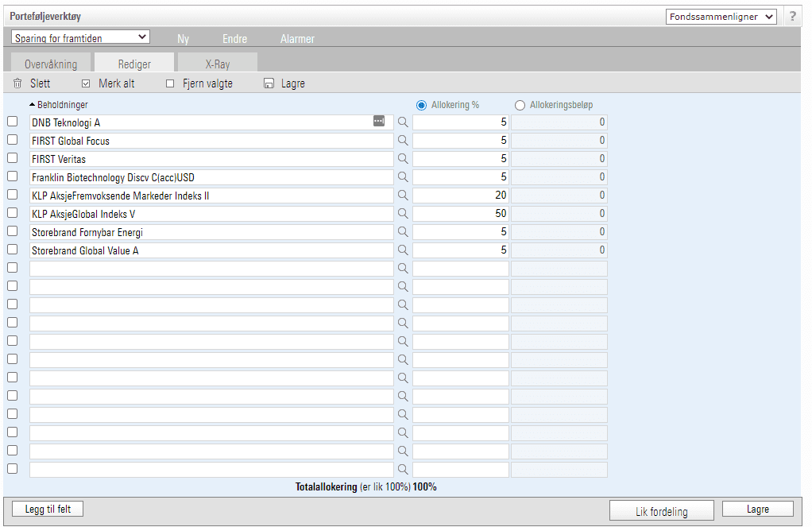Viewport: 812px width, 527px height.
Task: Open the Rediger tab
Action: [x=134, y=64]
